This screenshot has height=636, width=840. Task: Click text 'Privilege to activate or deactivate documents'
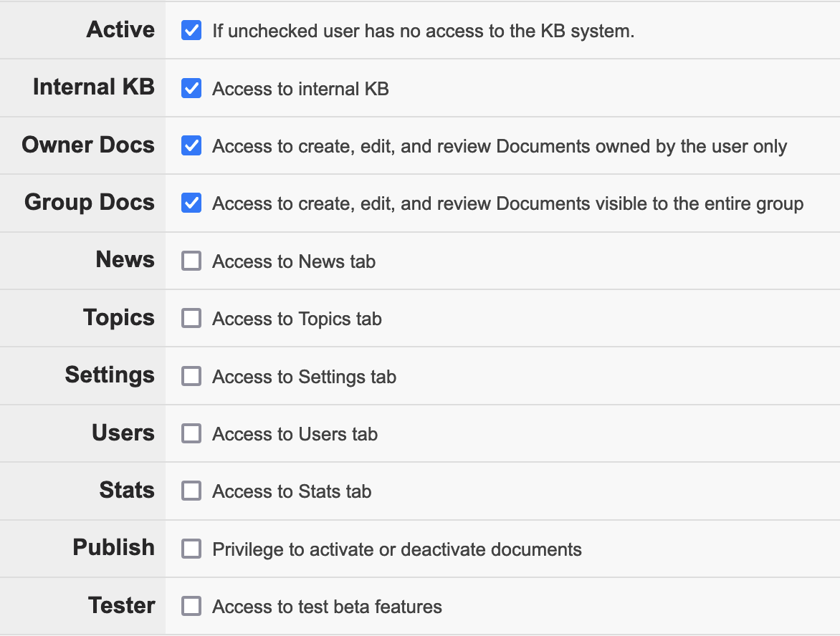[397, 550]
